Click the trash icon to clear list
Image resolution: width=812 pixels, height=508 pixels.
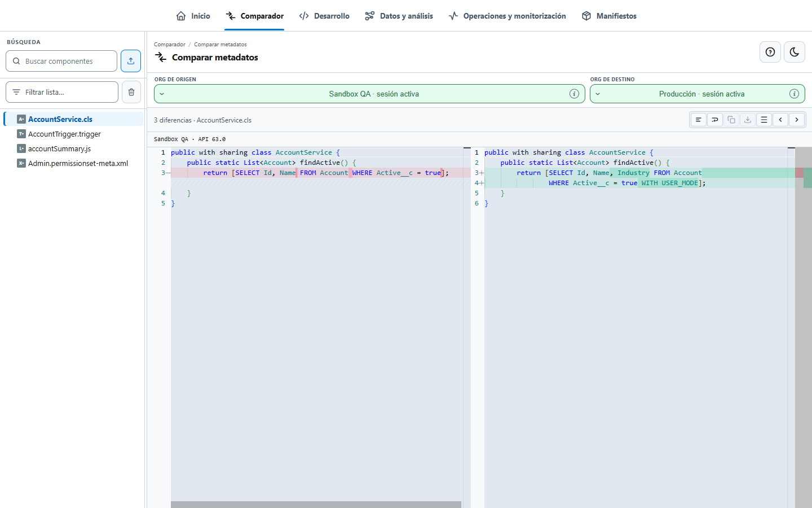tap(131, 92)
